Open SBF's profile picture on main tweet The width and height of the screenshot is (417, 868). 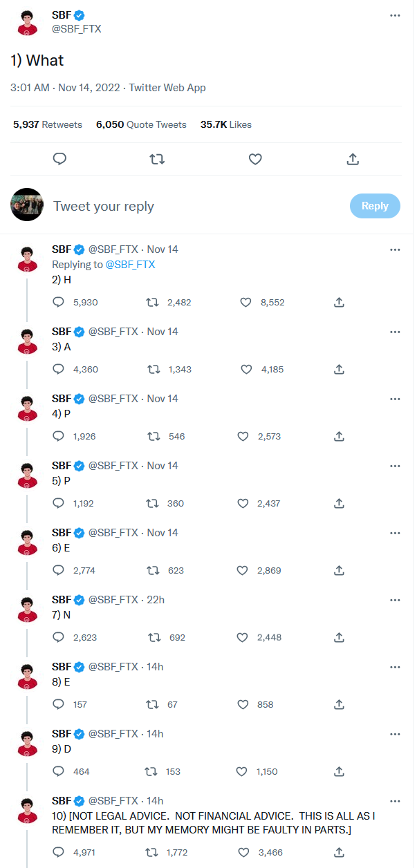pyautogui.click(x=28, y=23)
